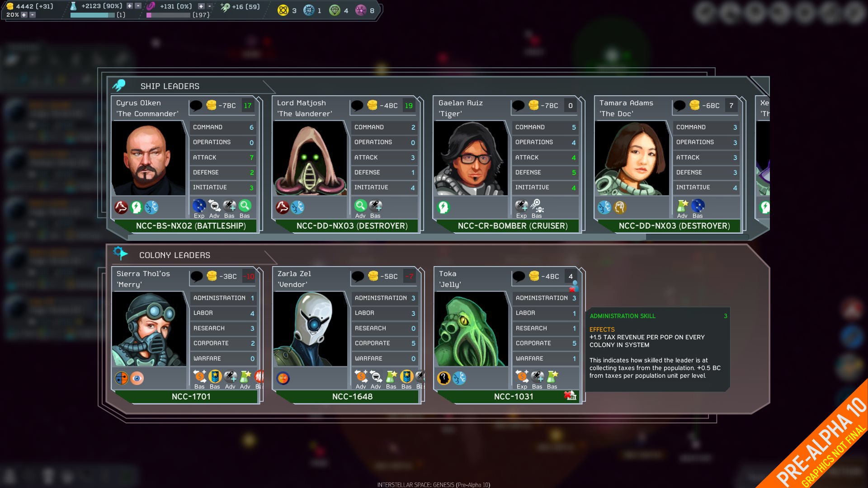Click Zarla Zel's speech bubble icon

coord(358,277)
